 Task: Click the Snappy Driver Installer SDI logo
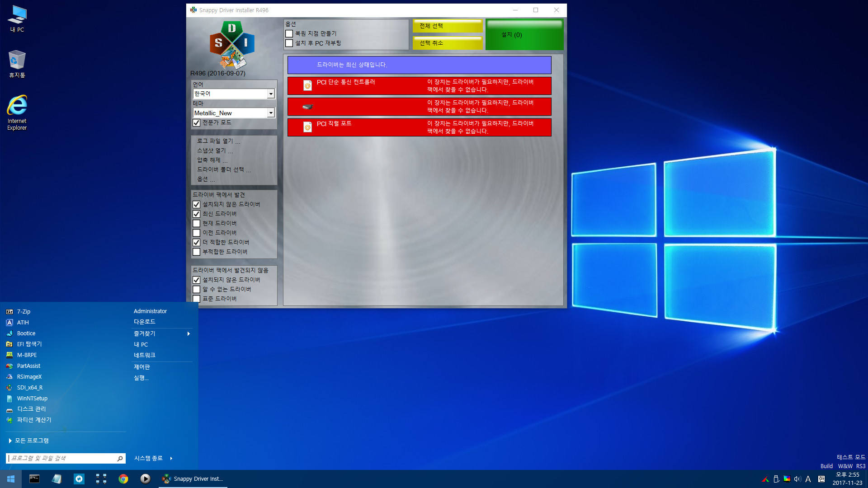tap(232, 44)
